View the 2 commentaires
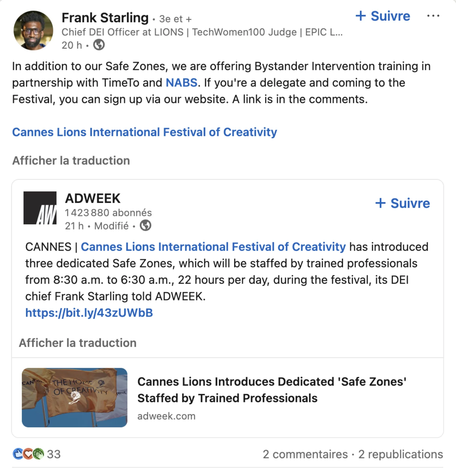 pos(305,454)
